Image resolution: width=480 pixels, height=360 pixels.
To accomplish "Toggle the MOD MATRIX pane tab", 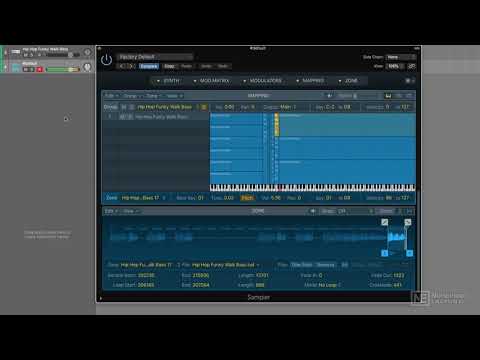I will 211,81.
